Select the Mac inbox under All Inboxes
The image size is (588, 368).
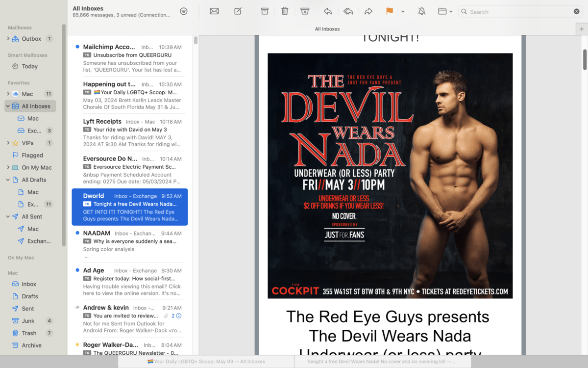pyautogui.click(x=33, y=118)
